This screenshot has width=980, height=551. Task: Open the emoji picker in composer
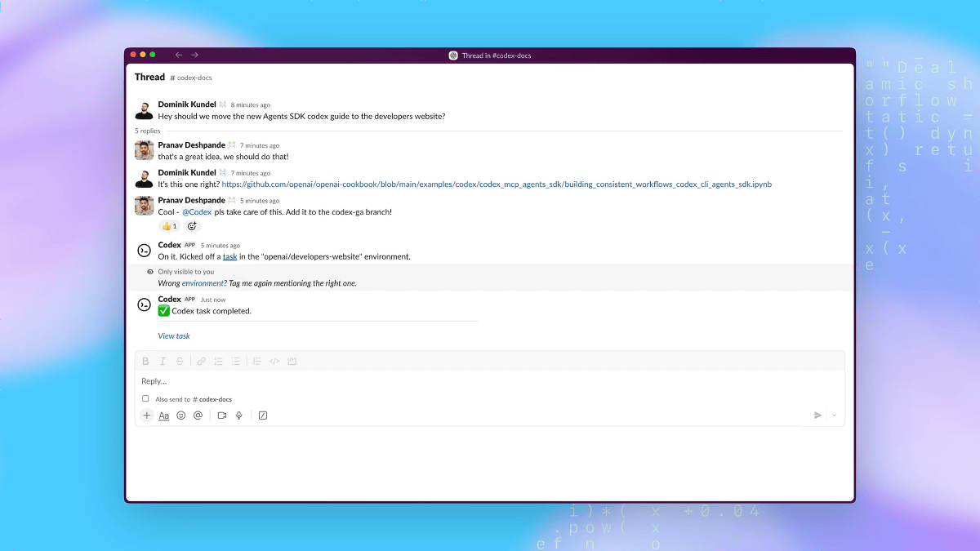coord(181,415)
